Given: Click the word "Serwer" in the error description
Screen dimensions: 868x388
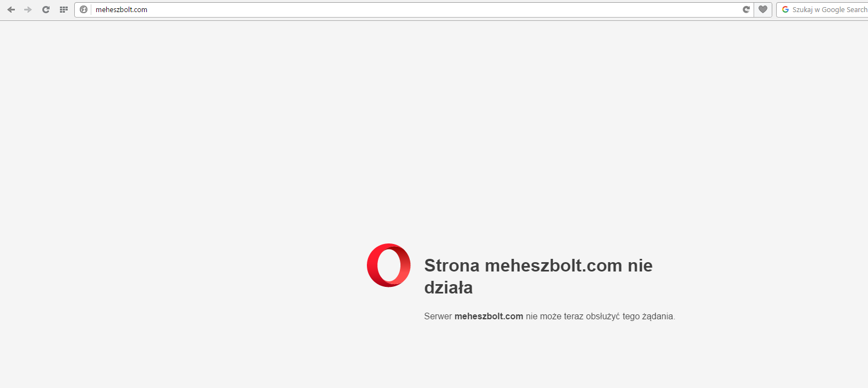Looking at the screenshot, I should pos(438,316).
